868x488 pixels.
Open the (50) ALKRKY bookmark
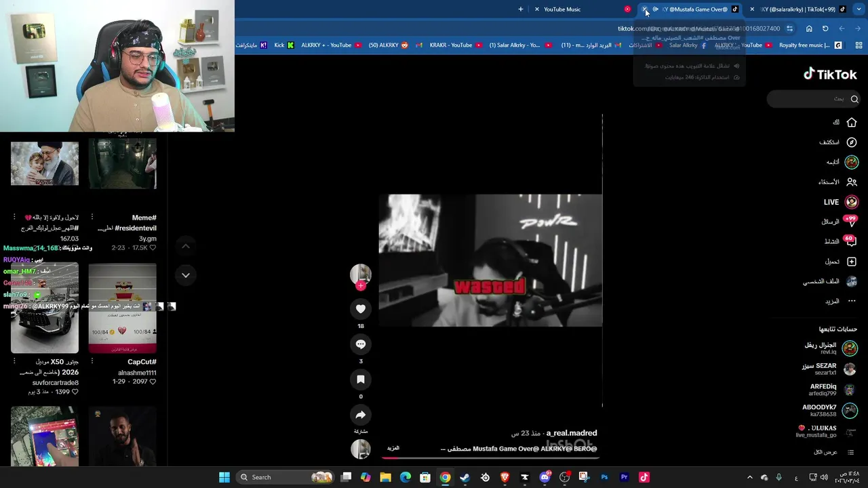389,45
